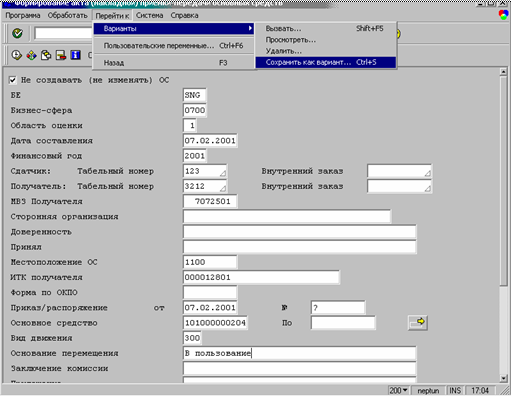511x396 pixels.
Task: Toggle the INS insert mode indicator
Action: click(x=455, y=390)
